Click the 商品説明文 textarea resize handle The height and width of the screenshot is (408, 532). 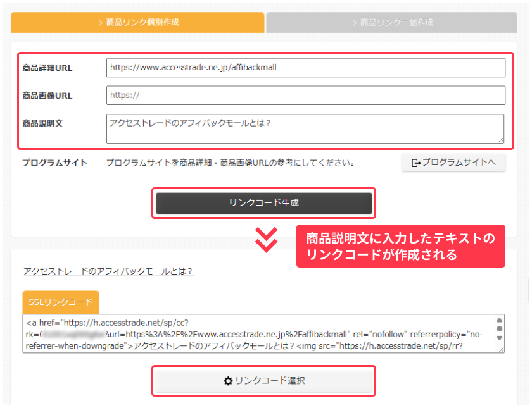click(501, 140)
